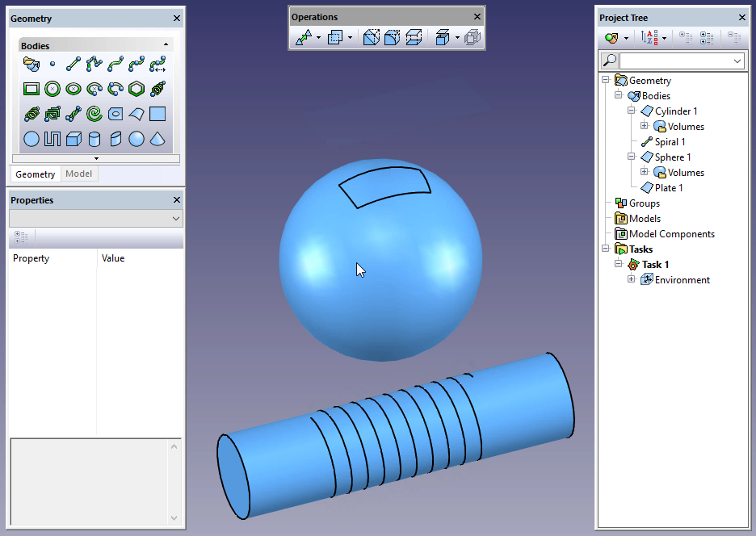The image size is (756, 536).
Task: Select Spiral 1 in Project Tree
Action: (x=670, y=142)
